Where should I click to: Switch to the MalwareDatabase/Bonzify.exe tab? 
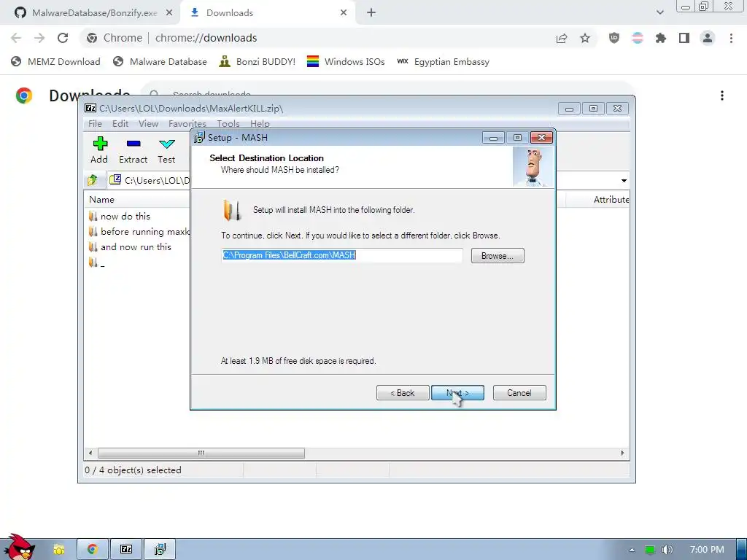click(95, 13)
